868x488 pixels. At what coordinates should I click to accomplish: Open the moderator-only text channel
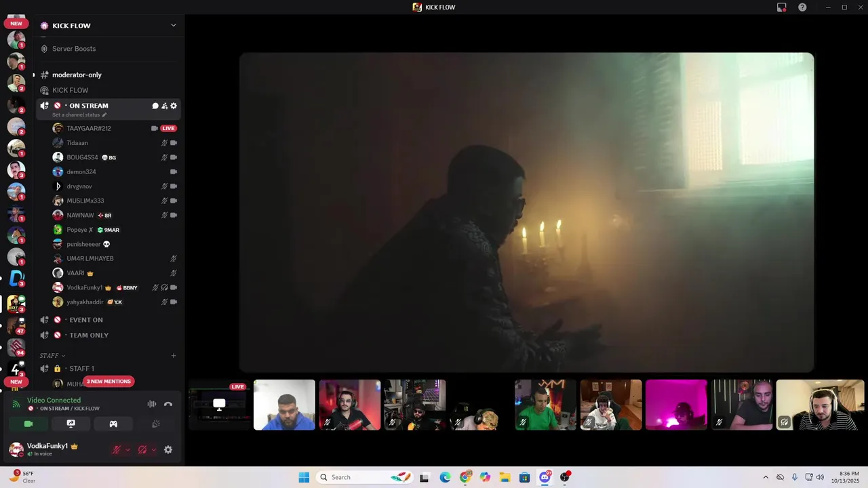point(77,75)
